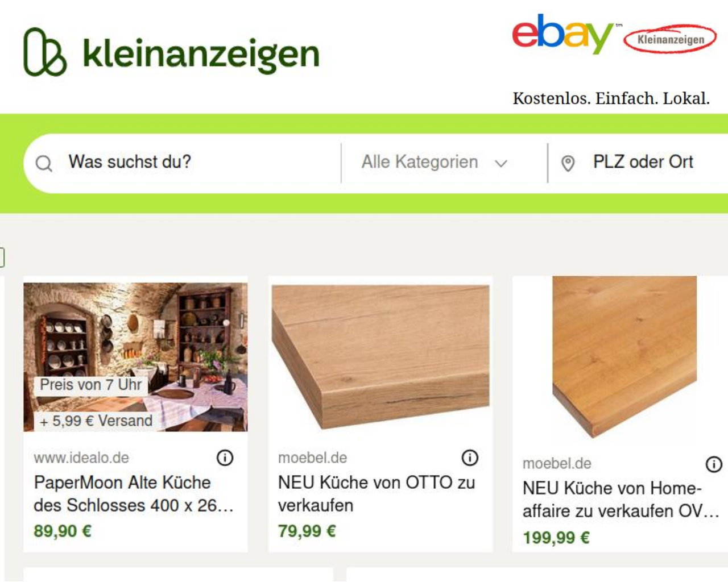Click the location pin icon
The width and height of the screenshot is (728, 582).
point(568,164)
